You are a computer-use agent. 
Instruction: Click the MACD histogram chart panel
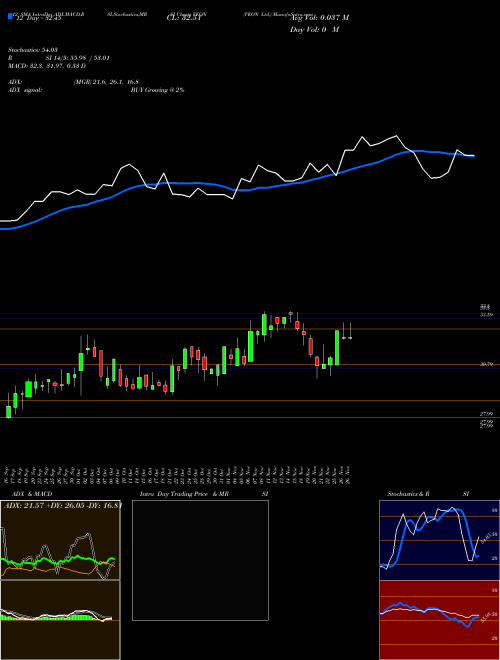tap(60, 620)
